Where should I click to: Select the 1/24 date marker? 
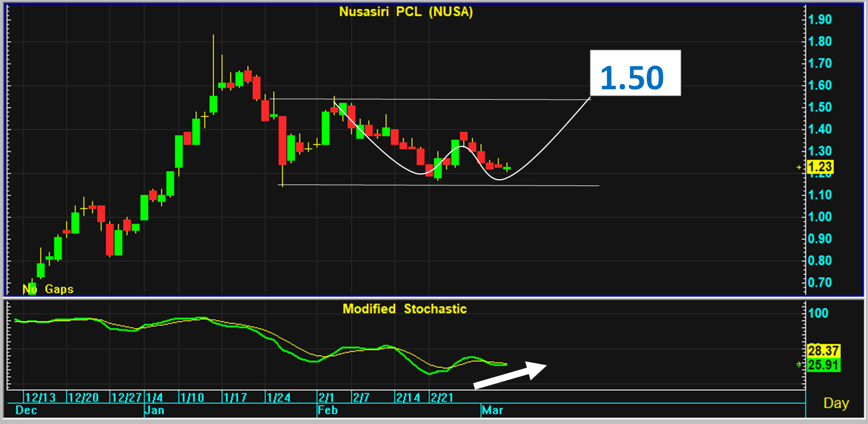[x=278, y=397]
